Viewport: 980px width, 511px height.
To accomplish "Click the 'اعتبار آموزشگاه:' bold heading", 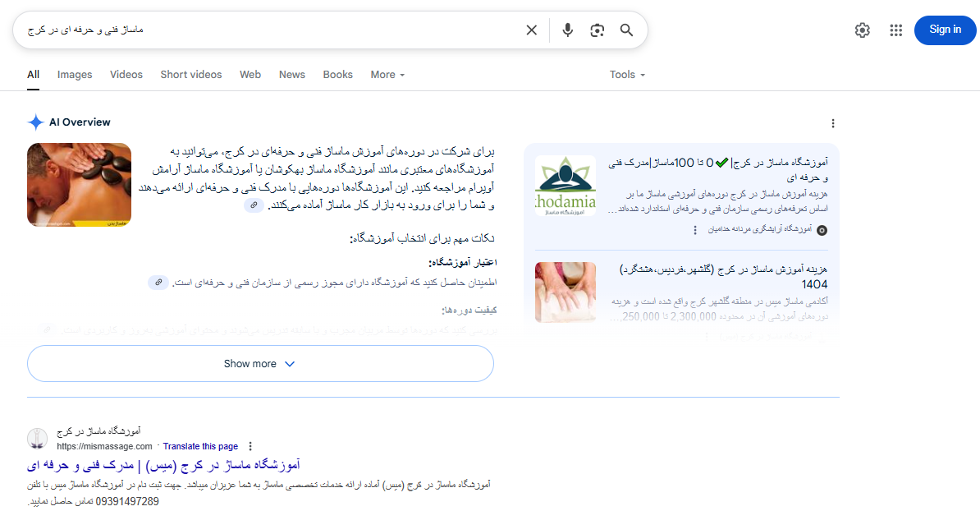I will (x=462, y=263).
